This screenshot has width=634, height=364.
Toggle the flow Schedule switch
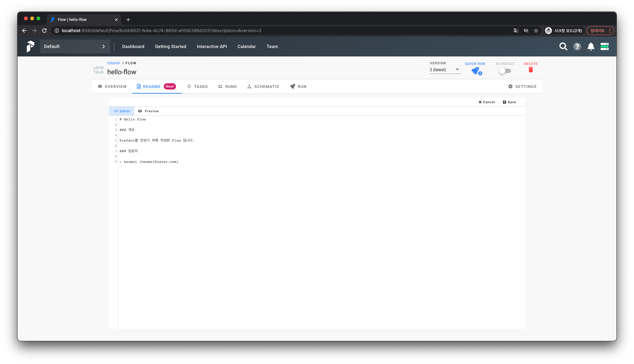(505, 71)
